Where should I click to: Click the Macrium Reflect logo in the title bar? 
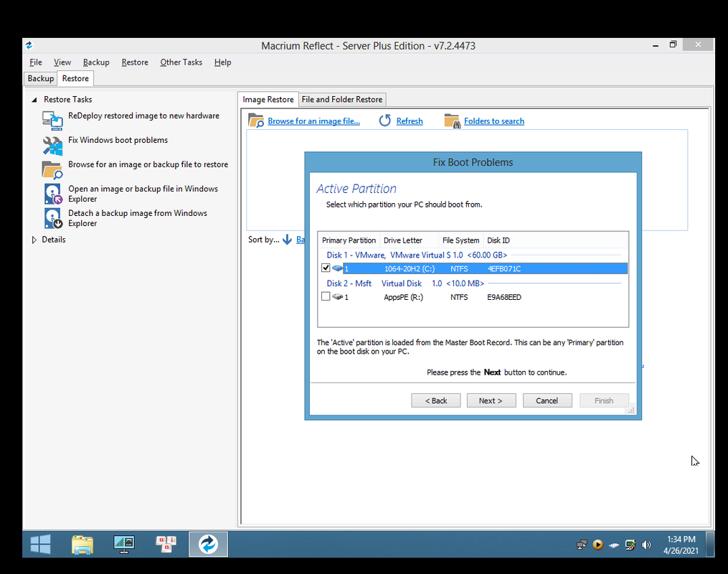coord(29,45)
